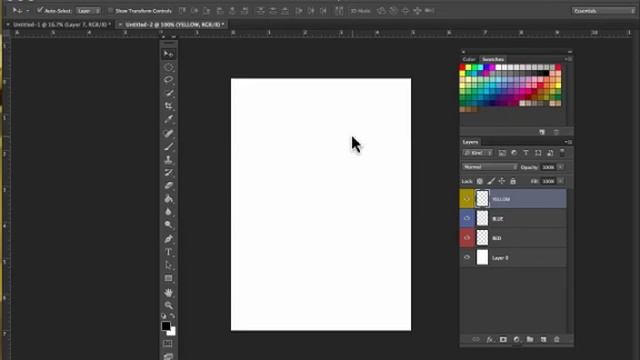The width and height of the screenshot is (640, 360).
Task: Hide the Layer 0 layer
Action: (x=467, y=258)
